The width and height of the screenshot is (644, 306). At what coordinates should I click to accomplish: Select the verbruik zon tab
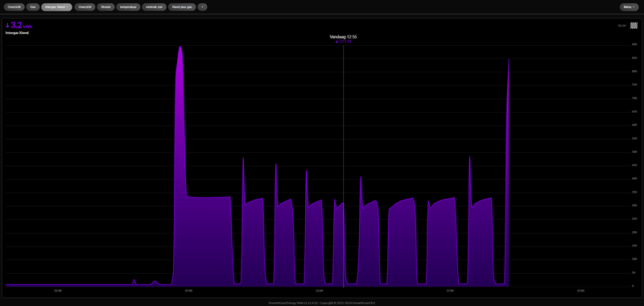154,7
